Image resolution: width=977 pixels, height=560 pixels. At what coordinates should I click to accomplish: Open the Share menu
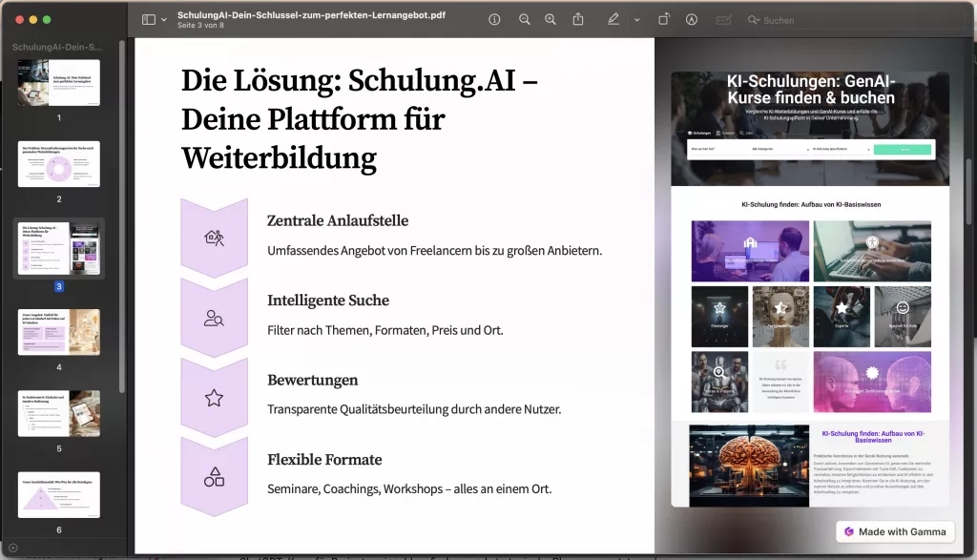click(578, 19)
